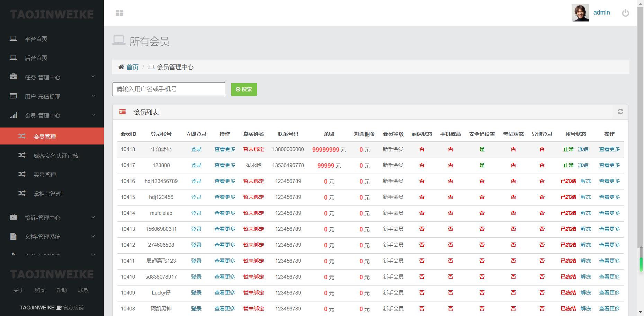Click the laptop icon beside 会员管理中心 breadcrumb
The image size is (644, 316).
pyautogui.click(x=151, y=67)
